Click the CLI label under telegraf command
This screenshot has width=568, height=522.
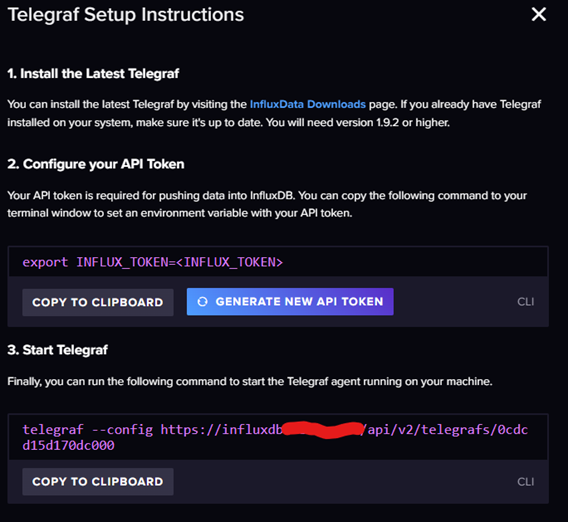coord(526,482)
